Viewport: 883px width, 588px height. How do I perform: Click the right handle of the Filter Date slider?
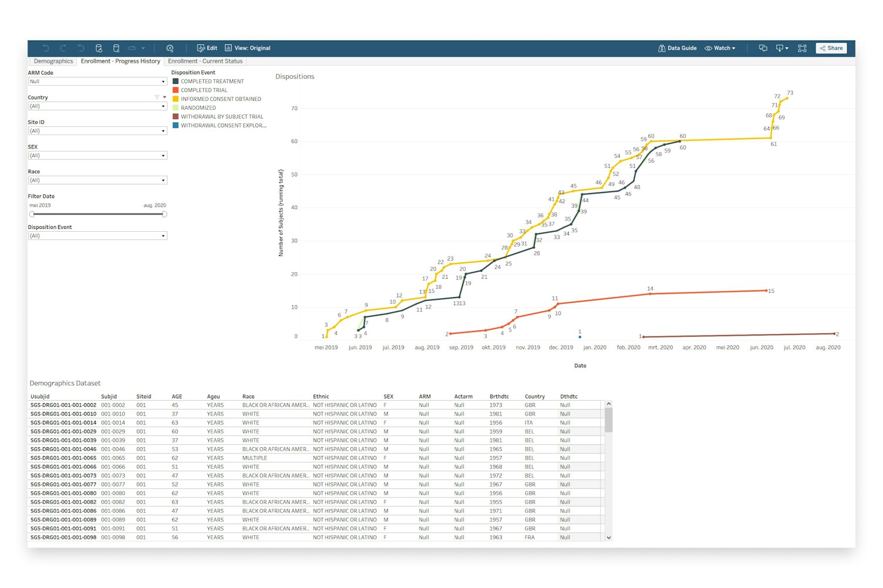[x=164, y=214]
